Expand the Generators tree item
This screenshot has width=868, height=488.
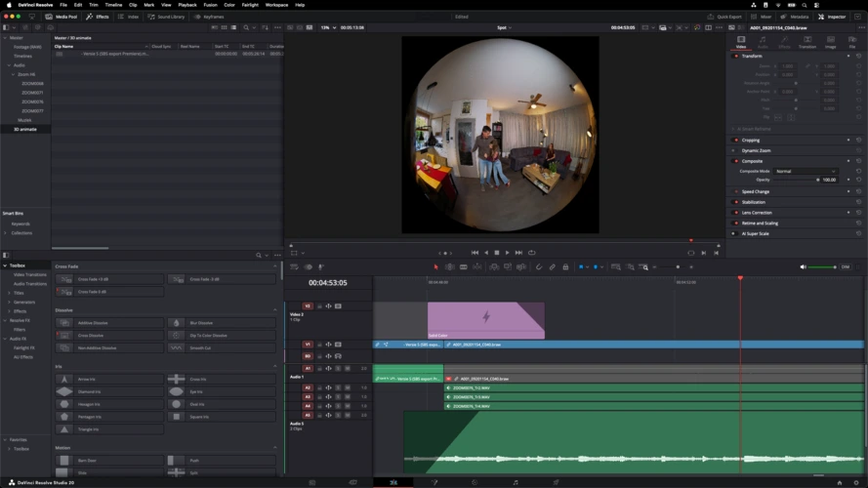(9, 303)
